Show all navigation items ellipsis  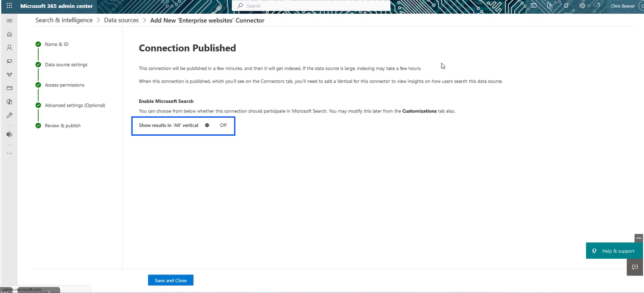[9, 153]
